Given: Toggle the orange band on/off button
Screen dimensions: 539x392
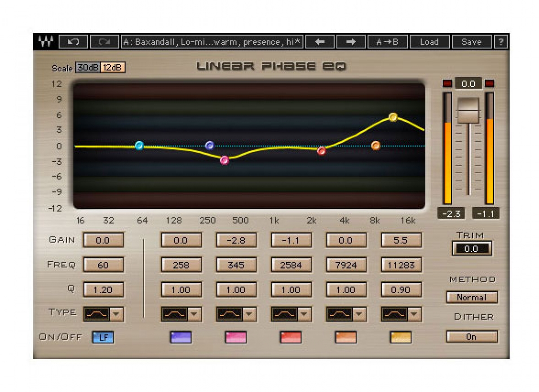Looking at the screenshot, I should [x=346, y=337].
